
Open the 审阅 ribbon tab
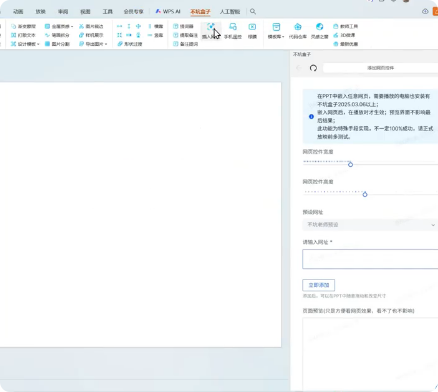(x=63, y=12)
